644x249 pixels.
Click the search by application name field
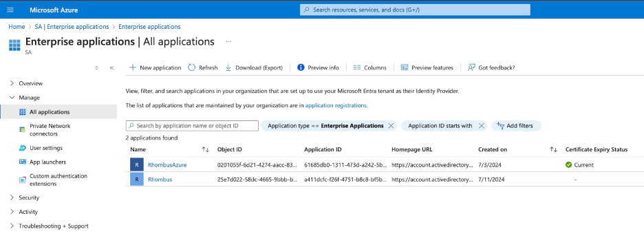pyautogui.click(x=192, y=126)
